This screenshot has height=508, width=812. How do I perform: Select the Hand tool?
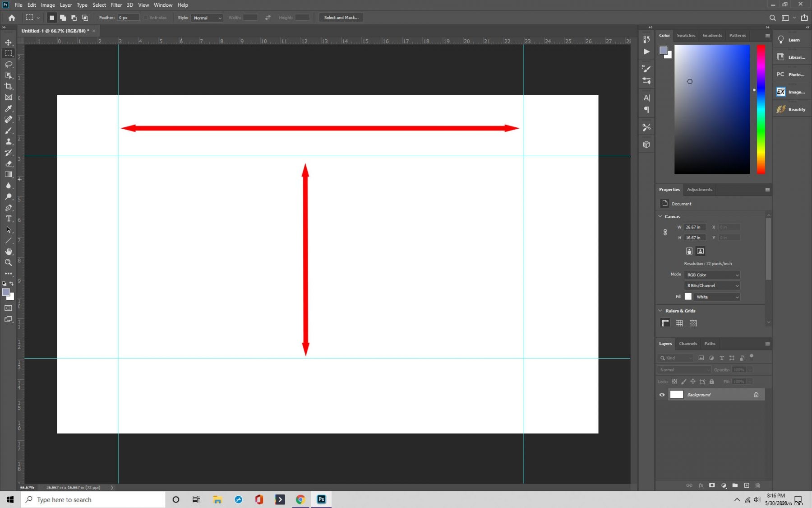[8, 252]
